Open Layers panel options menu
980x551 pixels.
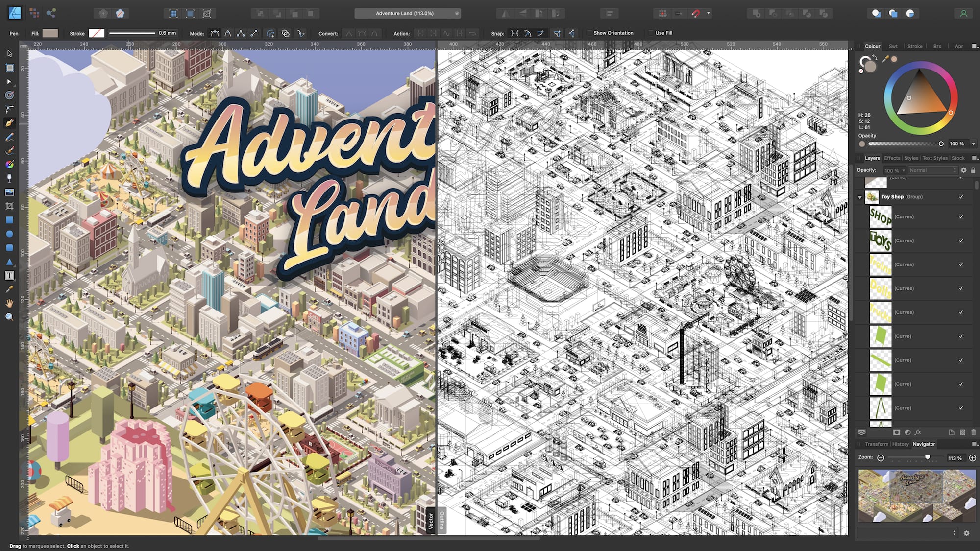(974, 158)
